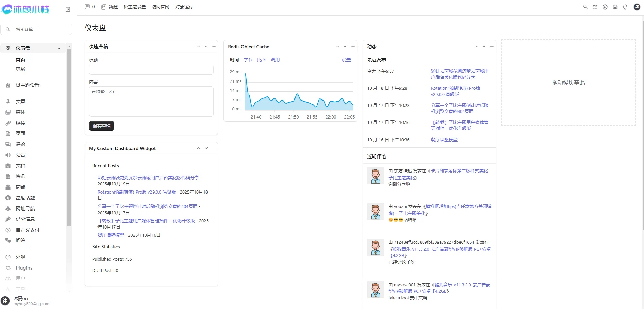Viewport: 644px width, 309px height.
Task: Open the comments bubble icon in toolbar
Action: (x=87, y=7)
